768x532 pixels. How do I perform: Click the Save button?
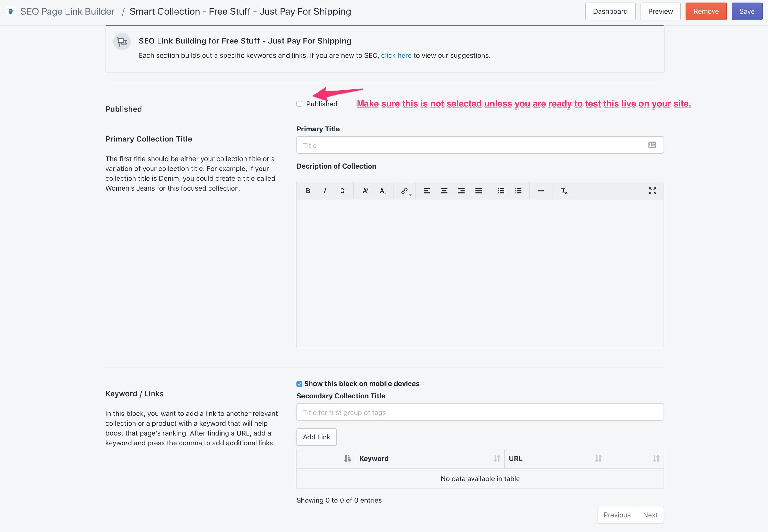tap(747, 11)
